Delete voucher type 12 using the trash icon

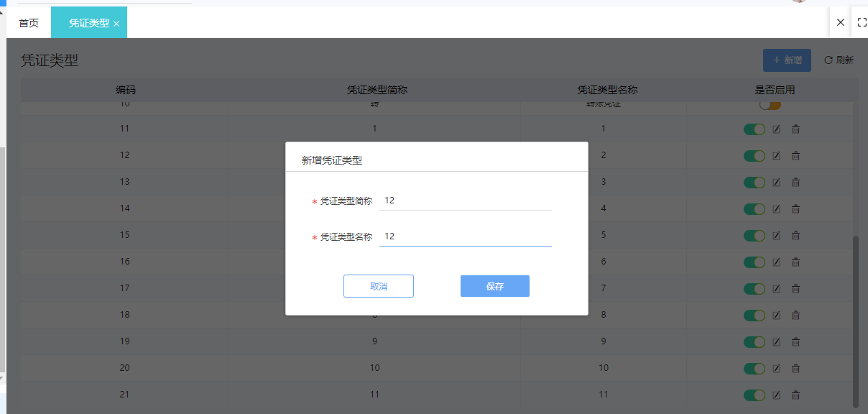pyautogui.click(x=795, y=155)
